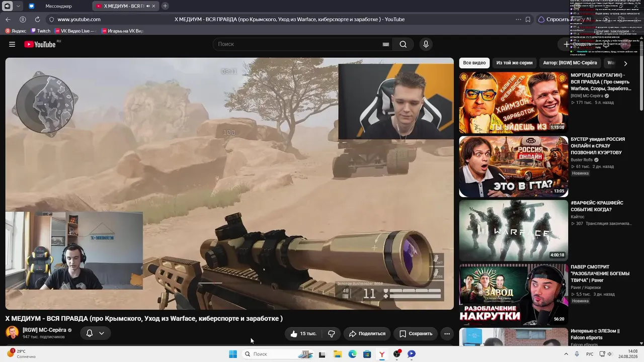Switch to the Мессенджер browser tab
This screenshot has height=362, width=644.
(58, 6)
